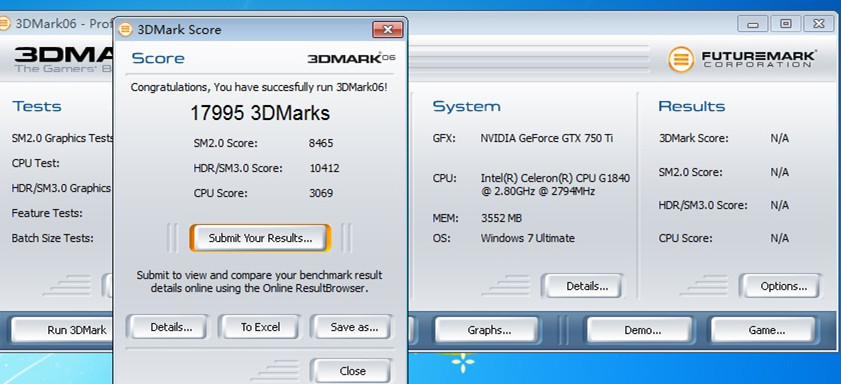Screen dimensions: 841x384
Task: Click Run 3DMark button
Action: pos(63,330)
